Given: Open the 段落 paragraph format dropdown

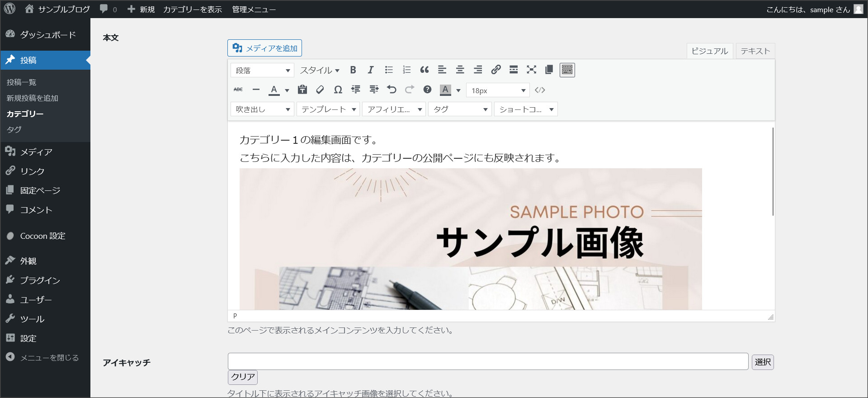Looking at the screenshot, I should click(x=262, y=71).
